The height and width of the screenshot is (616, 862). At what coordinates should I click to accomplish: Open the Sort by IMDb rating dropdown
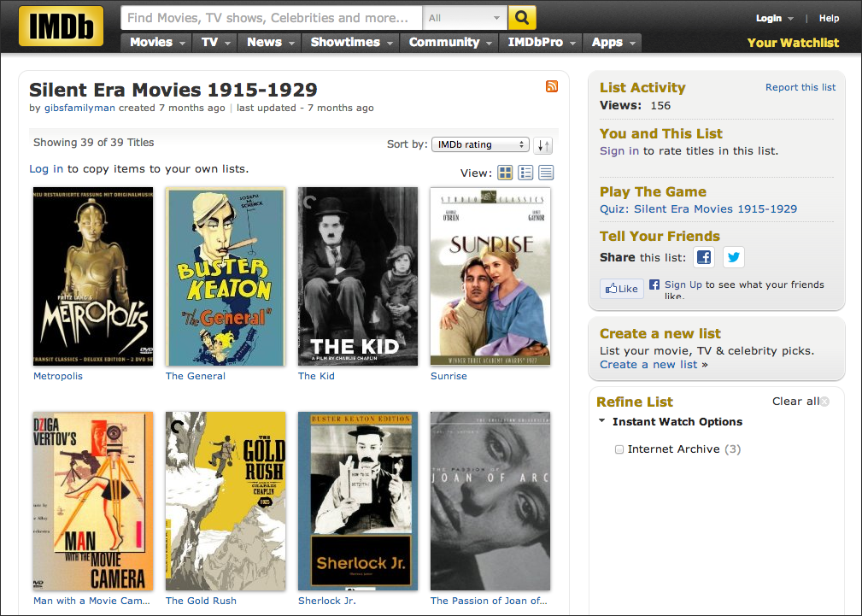coord(480,145)
